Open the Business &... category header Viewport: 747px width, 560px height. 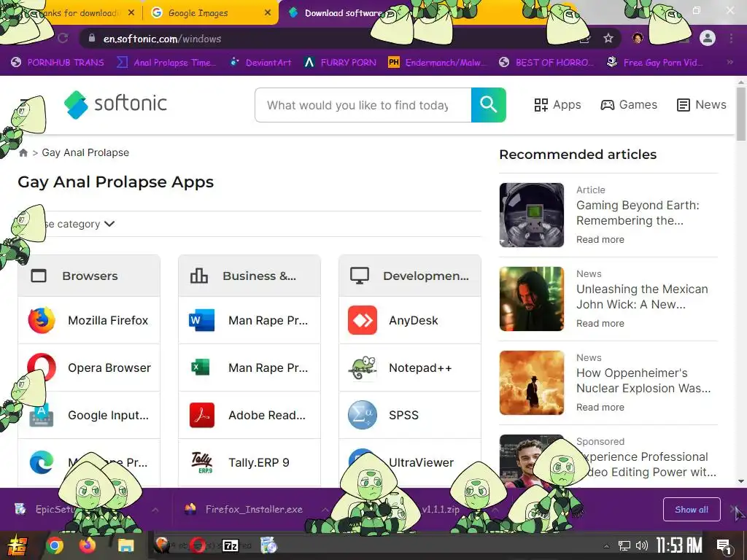click(249, 276)
